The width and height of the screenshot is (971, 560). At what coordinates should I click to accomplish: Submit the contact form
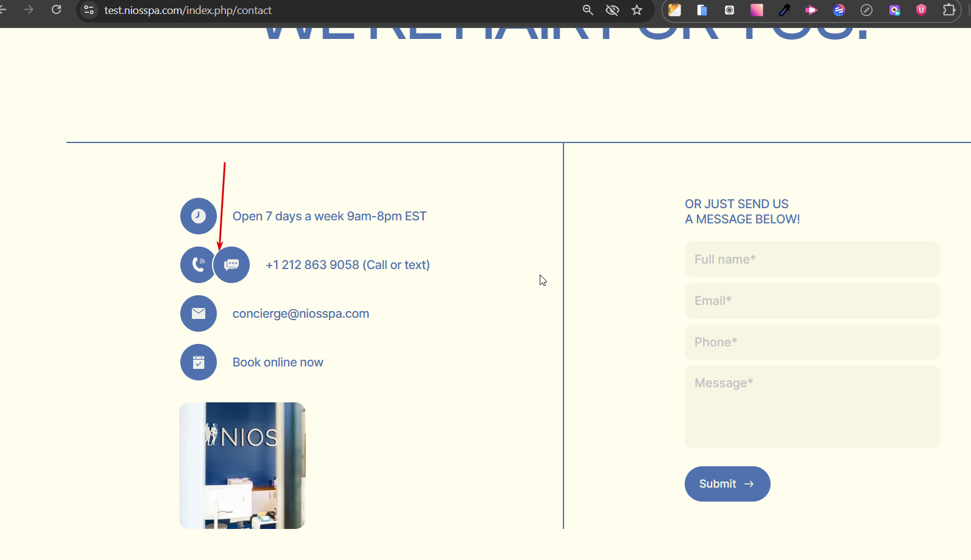[727, 484]
